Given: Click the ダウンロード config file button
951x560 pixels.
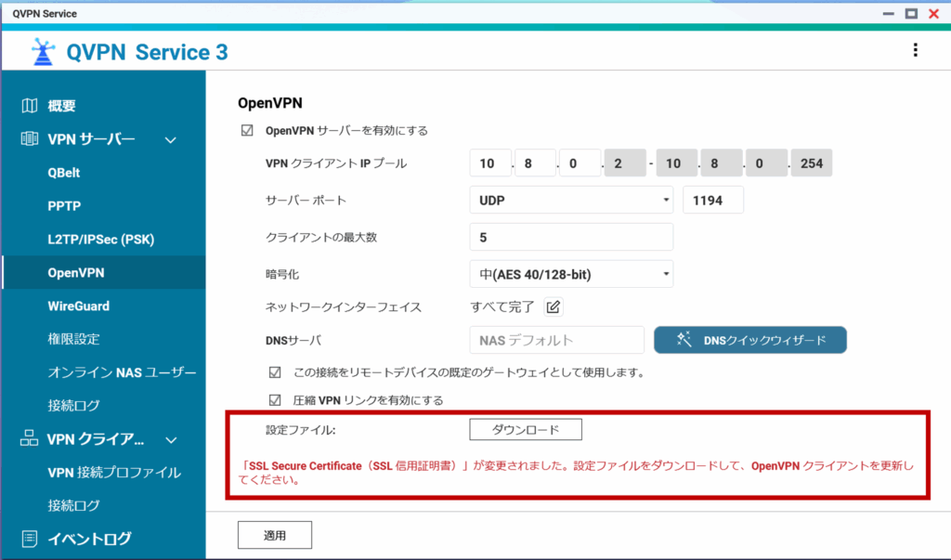Looking at the screenshot, I should pyautogui.click(x=525, y=429).
